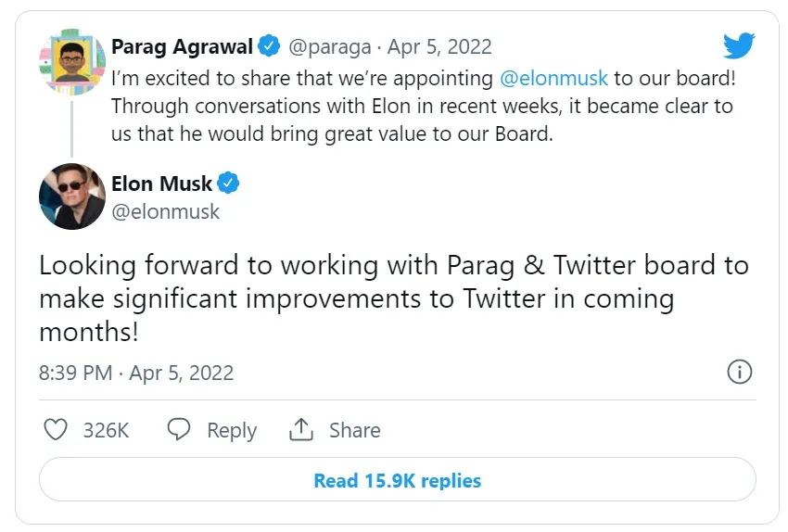The image size is (788, 532).
Task: Like the tweet with the heart icon
Action: click(57, 430)
